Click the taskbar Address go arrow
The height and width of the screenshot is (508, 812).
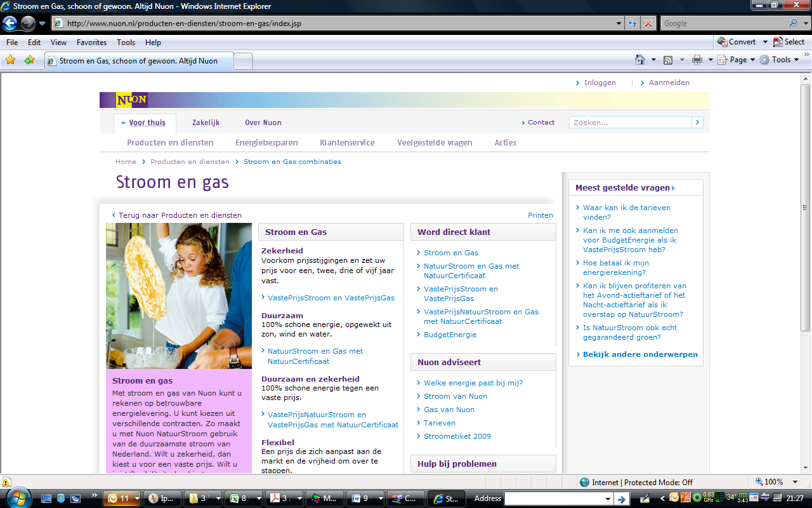622,498
